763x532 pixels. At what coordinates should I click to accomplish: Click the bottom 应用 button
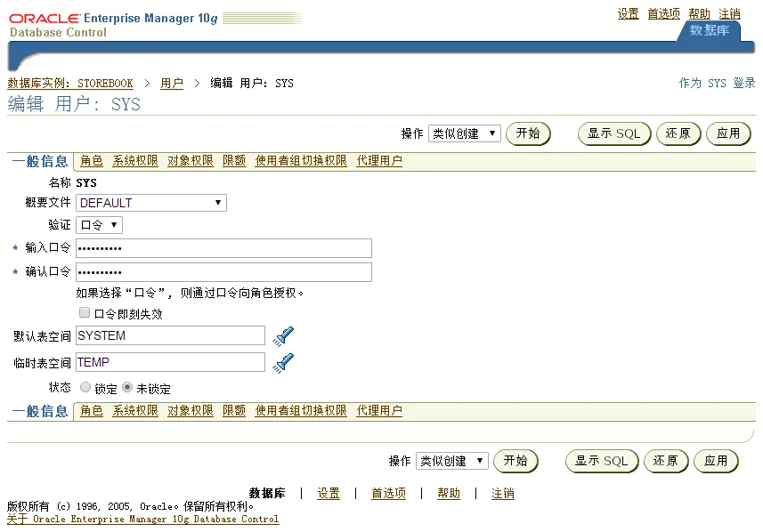[x=716, y=461]
